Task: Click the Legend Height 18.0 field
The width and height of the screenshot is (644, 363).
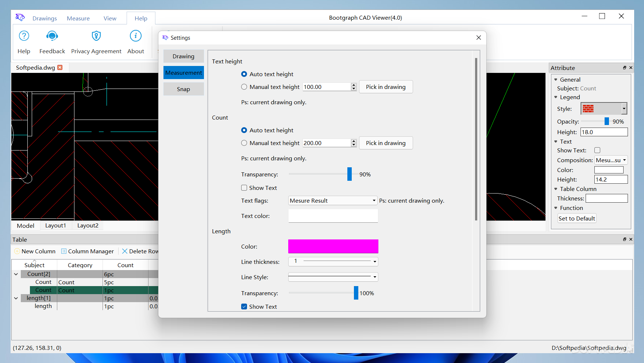Action: (604, 132)
